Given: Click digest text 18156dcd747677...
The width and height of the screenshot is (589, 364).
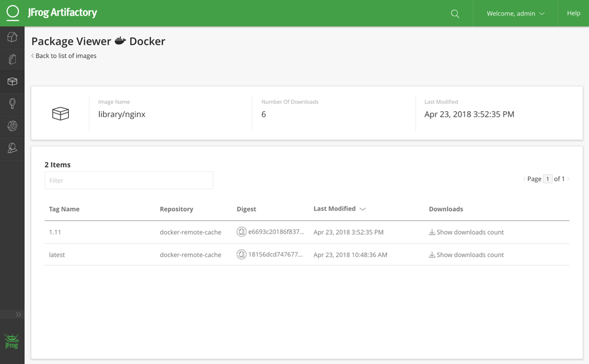Looking at the screenshot, I should (x=275, y=255).
